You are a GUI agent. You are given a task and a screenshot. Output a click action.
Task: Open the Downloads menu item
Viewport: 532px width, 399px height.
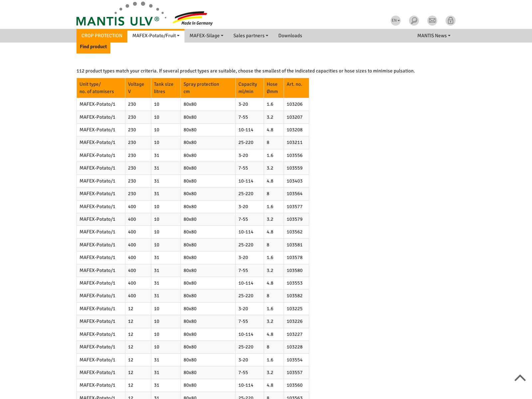click(x=290, y=36)
